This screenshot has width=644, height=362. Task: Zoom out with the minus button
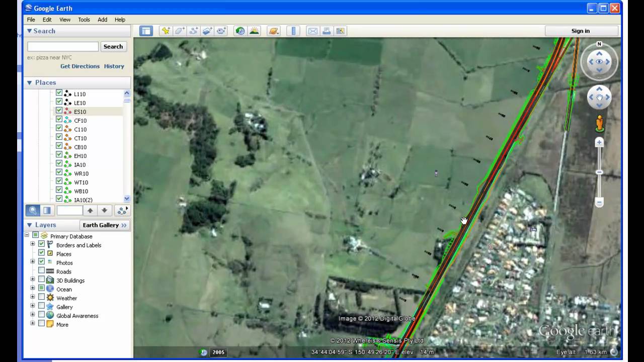[599, 203]
